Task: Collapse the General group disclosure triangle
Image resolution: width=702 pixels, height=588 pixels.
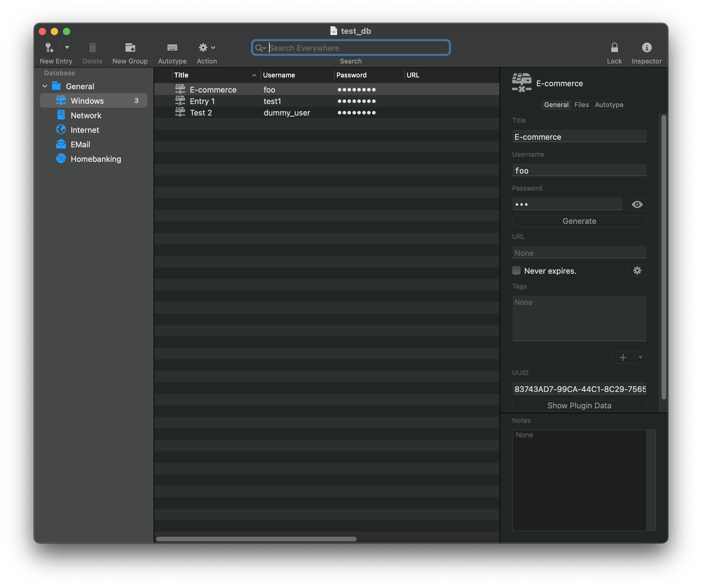Action: pyautogui.click(x=44, y=86)
